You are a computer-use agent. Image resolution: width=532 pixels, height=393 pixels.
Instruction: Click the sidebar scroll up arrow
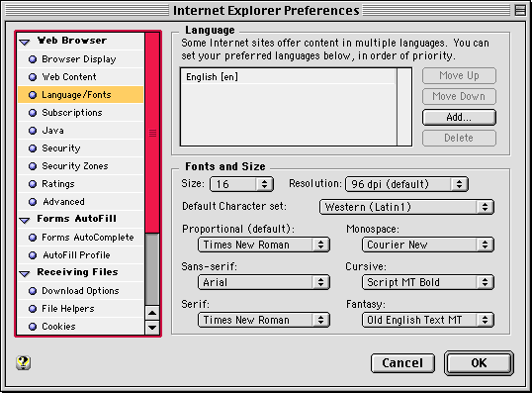[152, 313]
